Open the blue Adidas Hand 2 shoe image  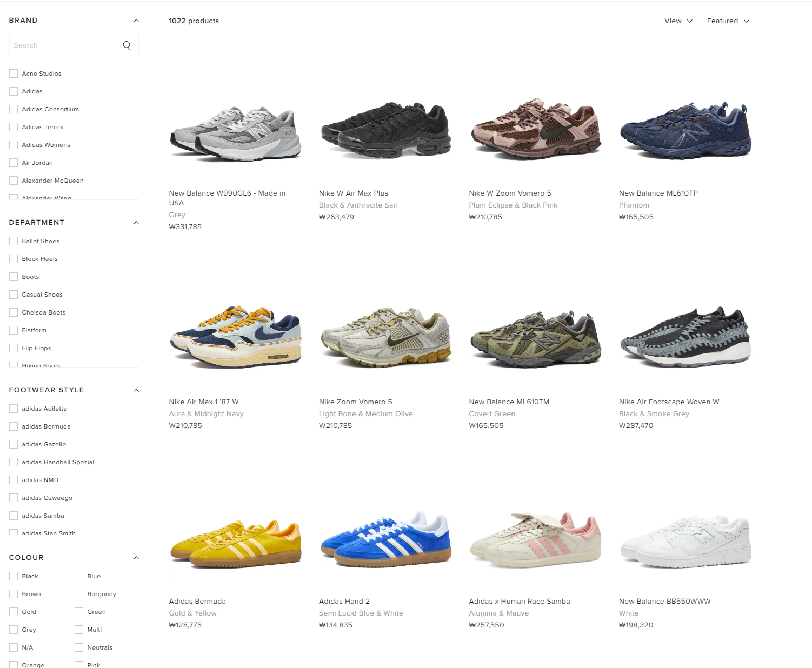tap(385, 539)
